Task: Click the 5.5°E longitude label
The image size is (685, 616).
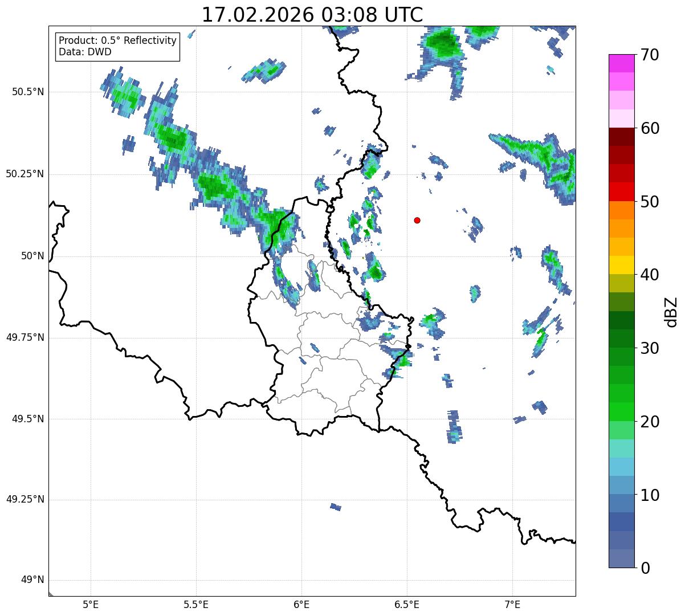Action: click(x=196, y=605)
